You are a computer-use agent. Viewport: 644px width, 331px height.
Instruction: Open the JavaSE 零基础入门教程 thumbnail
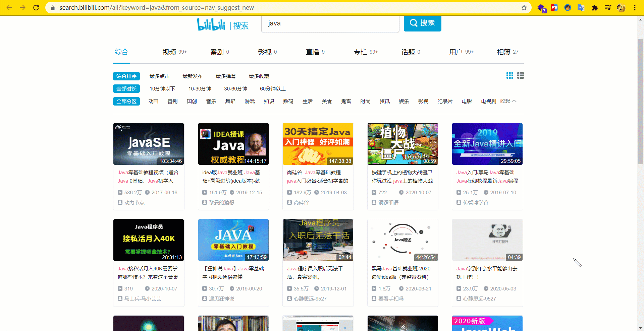[x=149, y=144]
